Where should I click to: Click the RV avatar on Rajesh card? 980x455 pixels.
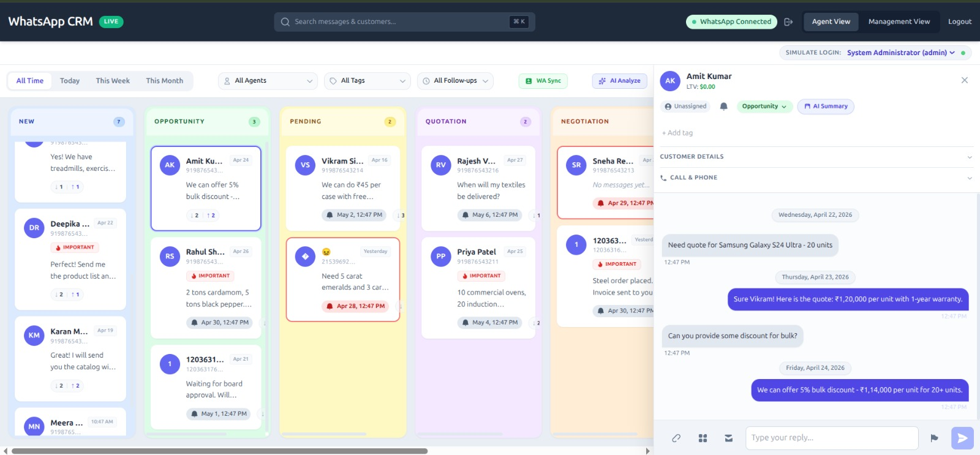[441, 165]
